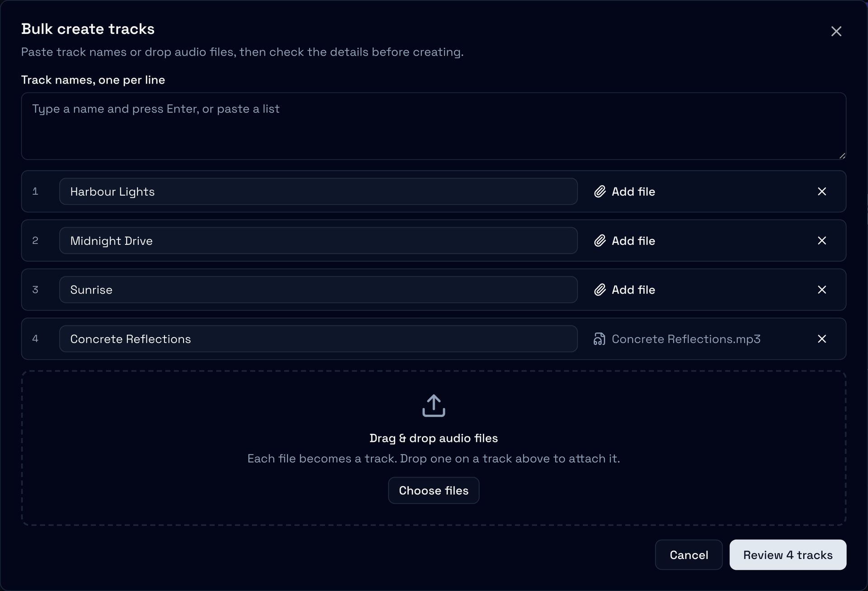Click the 'Each file becomes a track' hint text
The width and height of the screenshot is (868, 591).
(x=434, y=459)
